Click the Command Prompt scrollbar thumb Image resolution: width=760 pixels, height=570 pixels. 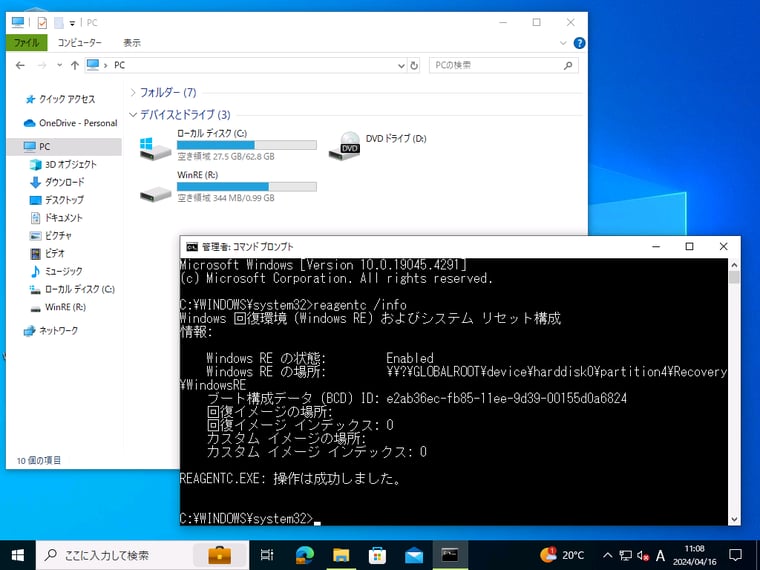(x=734, y=277)
